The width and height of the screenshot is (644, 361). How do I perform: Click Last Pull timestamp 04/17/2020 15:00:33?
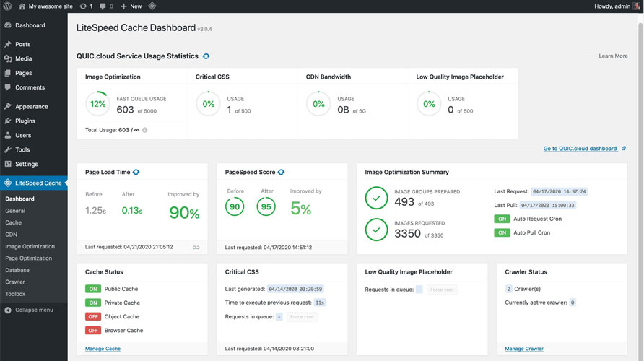[548, 205]
